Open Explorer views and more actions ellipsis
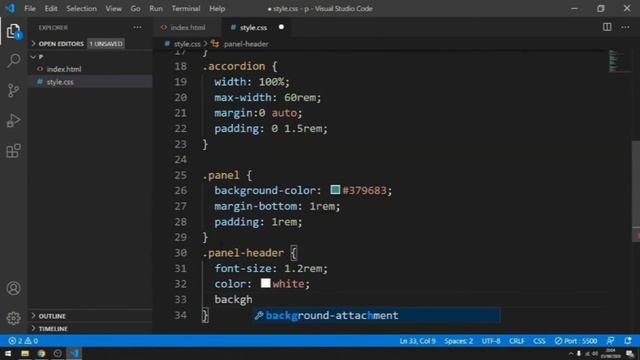Image resolution: width=640 pixels, height=360 pixels. pyautogui.click(x=137, y=27)
